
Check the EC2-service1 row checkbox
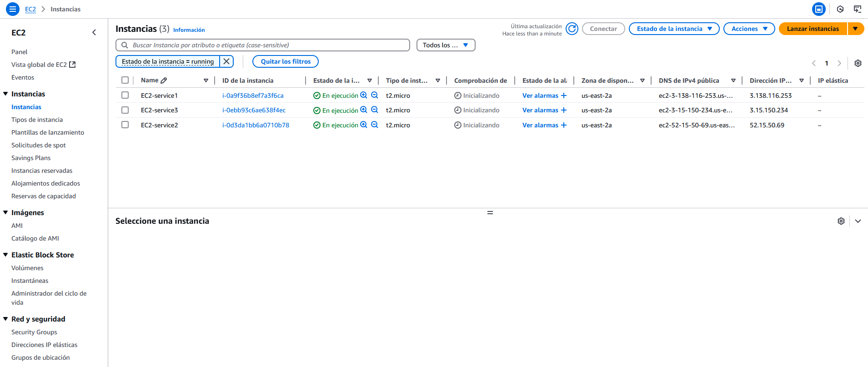pos(125,95)
